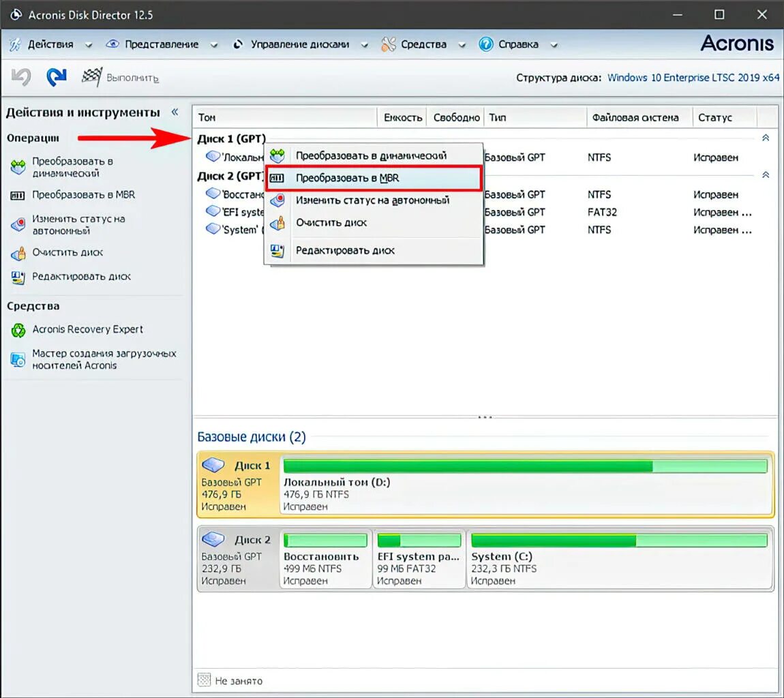784x698 pixels.
Task: Select the 'System' volume row
Action: click(485, 230)
